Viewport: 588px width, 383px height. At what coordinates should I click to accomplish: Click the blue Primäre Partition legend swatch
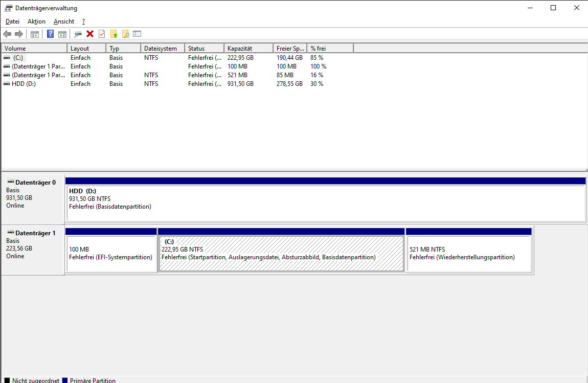coord(65,380)
